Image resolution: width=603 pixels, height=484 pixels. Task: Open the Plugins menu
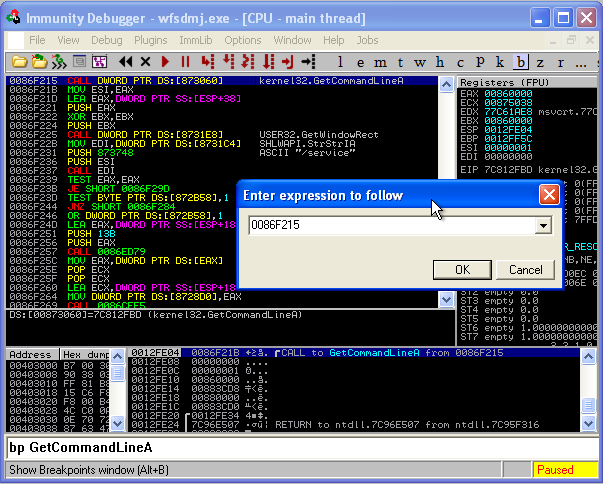(150, 40)
